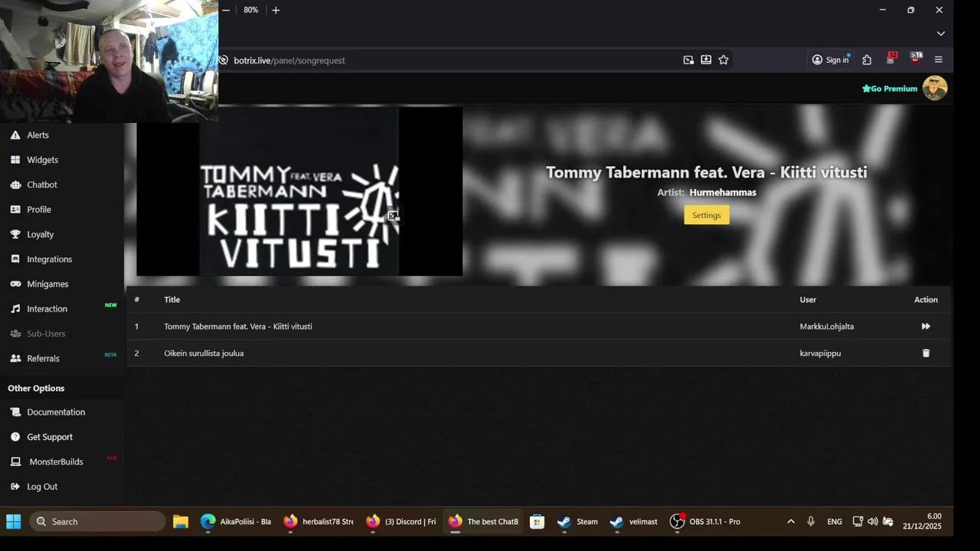Viewport: 980px width, 551px height.
Task: Open the browser extensions puzzle icon
Action: pos(867,60)
